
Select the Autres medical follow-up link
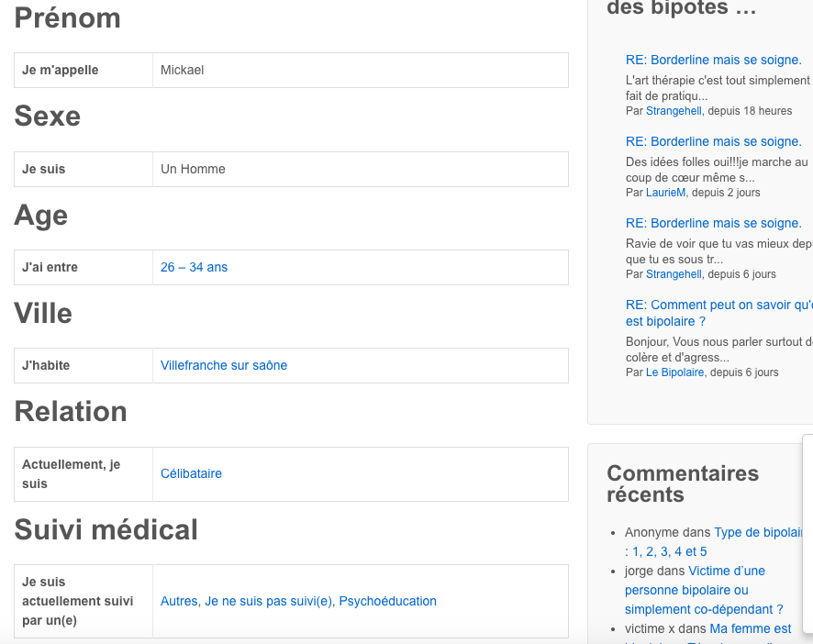click(179, 601)
